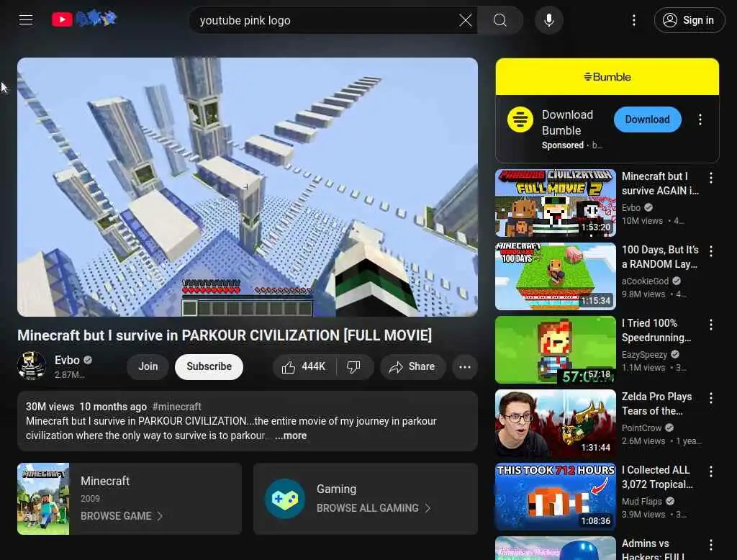This screenshot has width=737, height=560.
Task: Open the hamburger guide menu
Action: tap(26, 19)
